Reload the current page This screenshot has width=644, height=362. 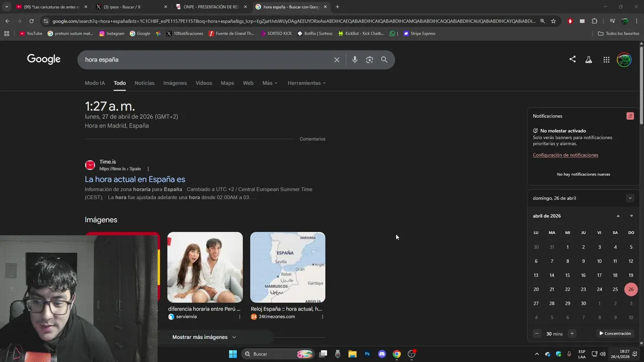click(x=31, y=21)
